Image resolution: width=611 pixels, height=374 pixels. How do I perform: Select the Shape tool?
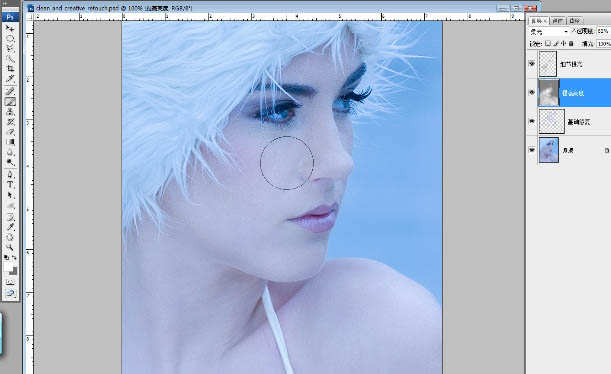(x=10, y=205)
